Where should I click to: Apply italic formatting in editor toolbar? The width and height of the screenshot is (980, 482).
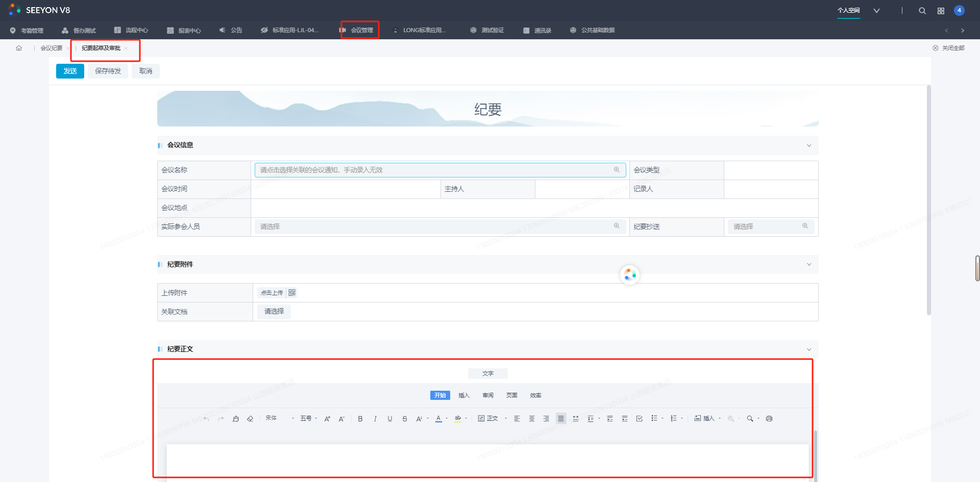click(375, 419)
